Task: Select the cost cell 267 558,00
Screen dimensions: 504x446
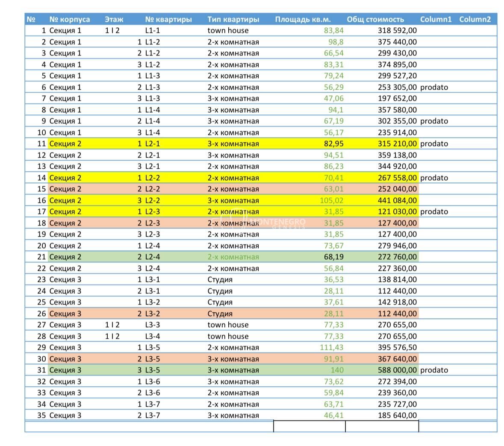Action: (397, 178)
